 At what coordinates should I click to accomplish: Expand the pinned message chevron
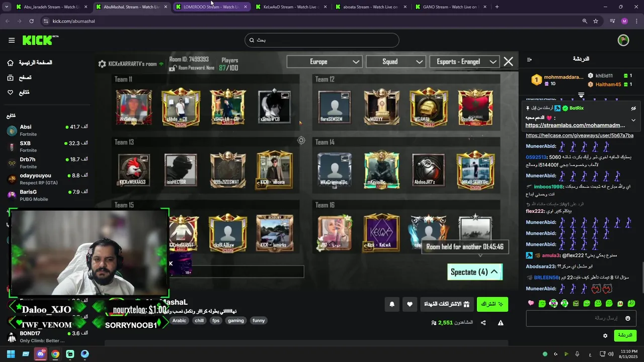point(633,120)
